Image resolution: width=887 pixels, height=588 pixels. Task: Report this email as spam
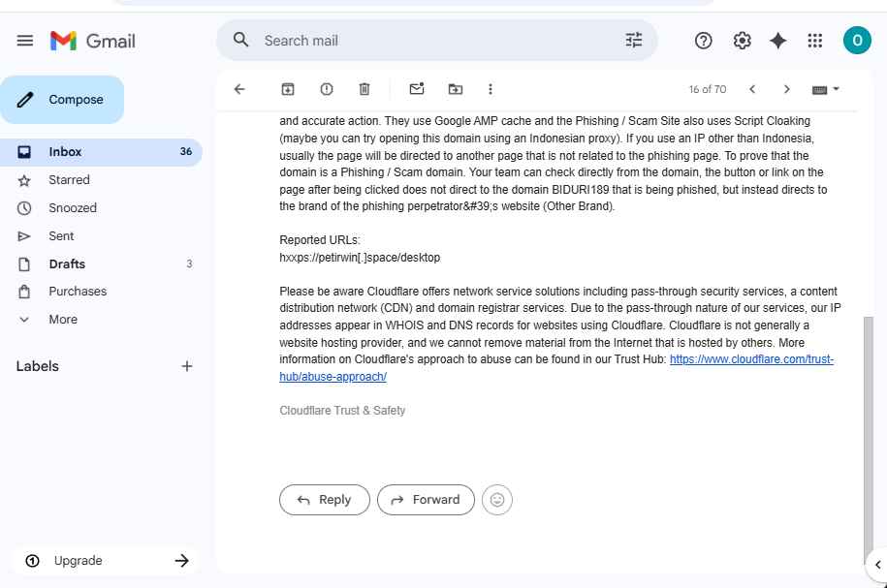[327, 89]
